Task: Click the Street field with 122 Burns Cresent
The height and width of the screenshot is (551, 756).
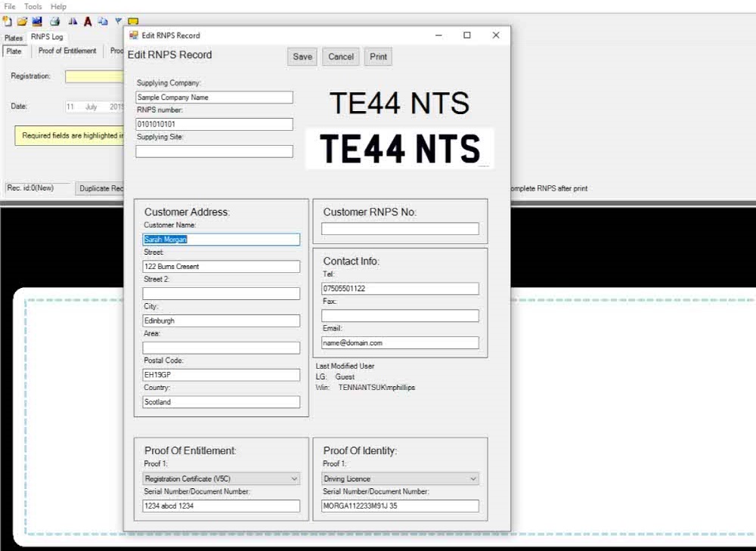Action: 222,267
